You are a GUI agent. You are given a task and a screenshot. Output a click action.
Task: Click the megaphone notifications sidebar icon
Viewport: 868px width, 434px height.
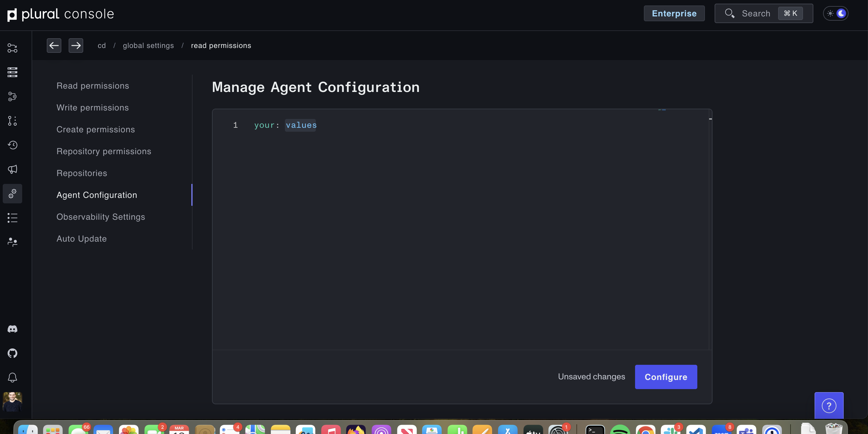coord(12,169)
